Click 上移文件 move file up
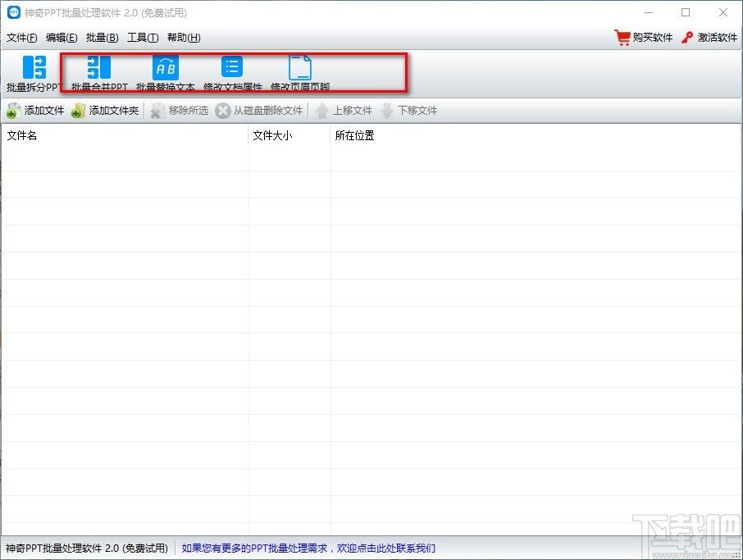This screenshot has width=743, height=560. click(x=344, y=111)
